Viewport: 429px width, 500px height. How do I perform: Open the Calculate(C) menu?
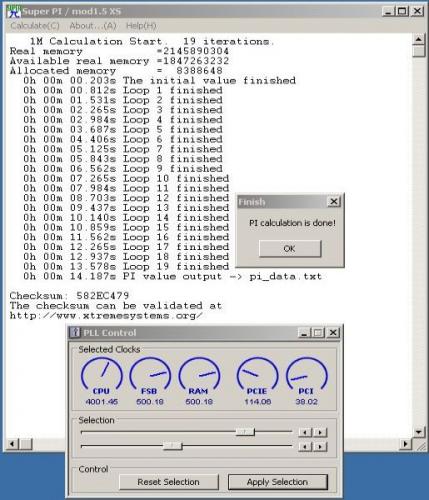[x=35, y=26]
